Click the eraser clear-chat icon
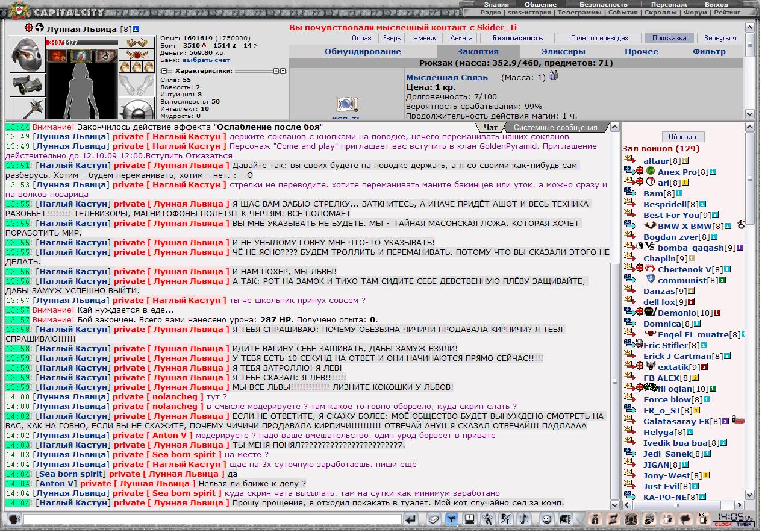This screenshot has width=762, height=532. pos(434,519)
